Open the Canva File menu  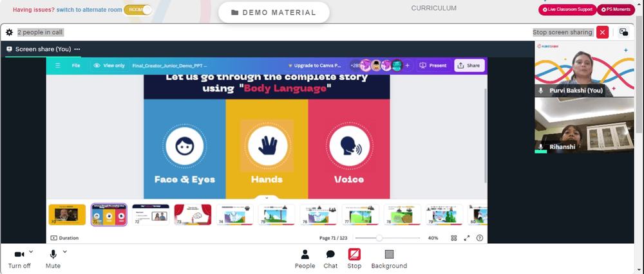click(76, 65)
